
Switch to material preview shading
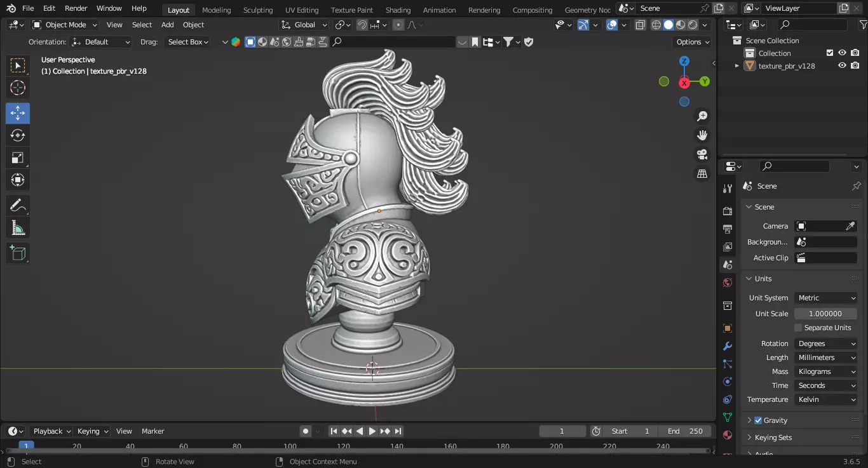pos(681,25)
